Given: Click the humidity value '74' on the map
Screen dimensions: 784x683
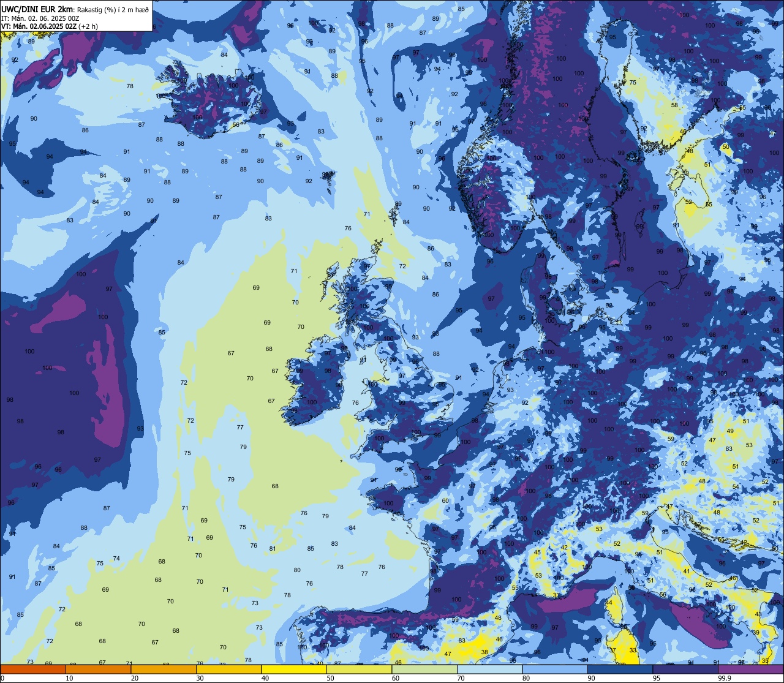Looking at the screenshot, I should click(116, 559).
